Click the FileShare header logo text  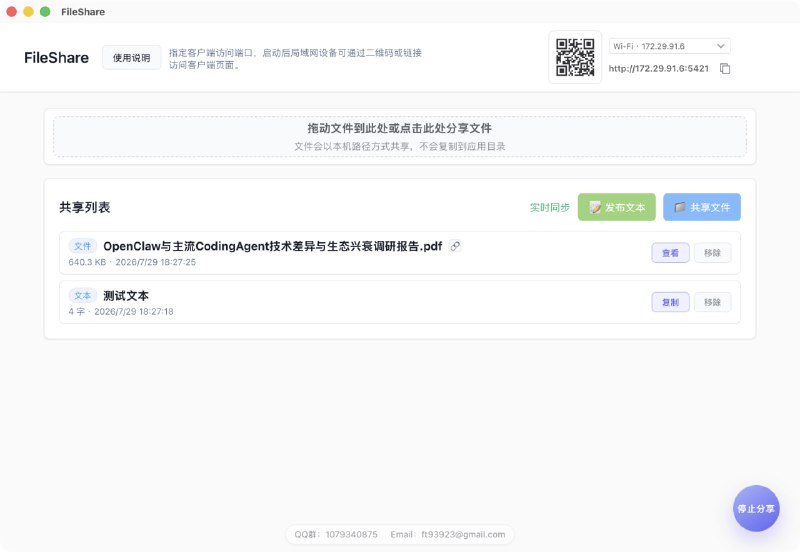tap(57, 58)
